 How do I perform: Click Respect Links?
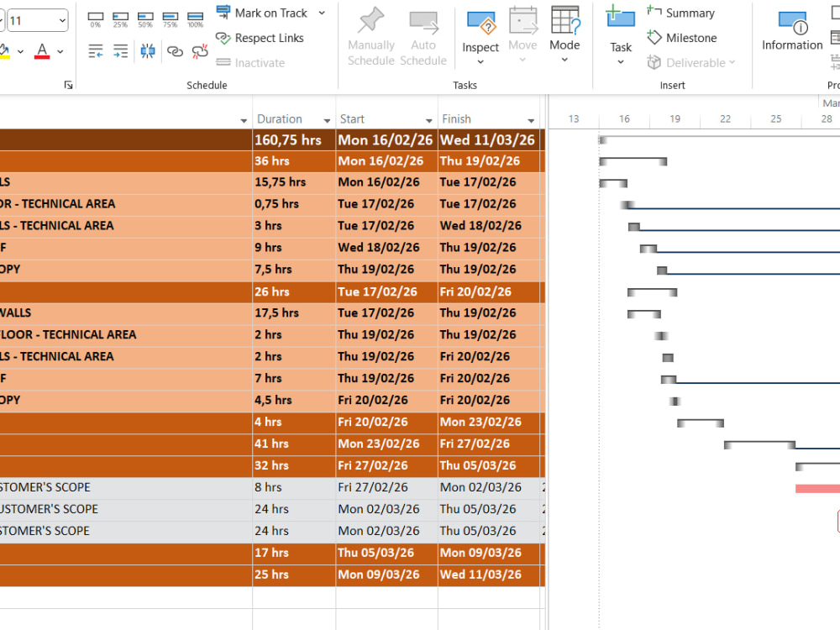(x=260, y=38)
